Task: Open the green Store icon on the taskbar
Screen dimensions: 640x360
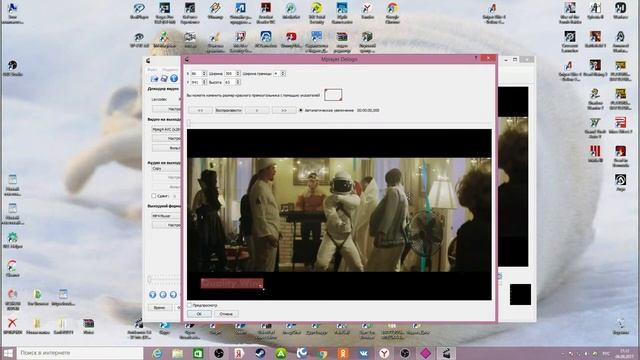Action: point(198,353)
